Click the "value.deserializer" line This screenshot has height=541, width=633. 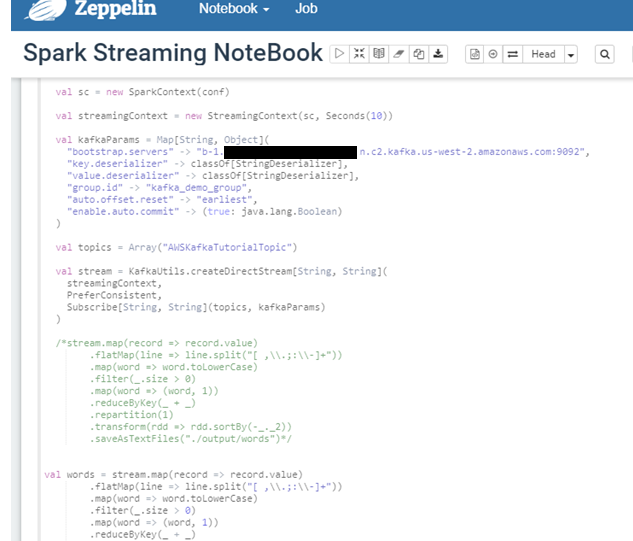(213, 176)
